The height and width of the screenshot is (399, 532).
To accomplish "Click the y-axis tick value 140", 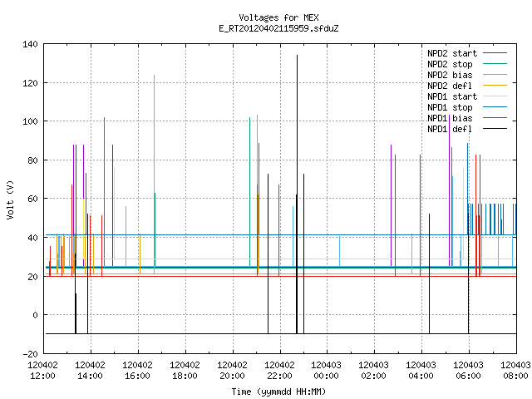I will 30,44.
